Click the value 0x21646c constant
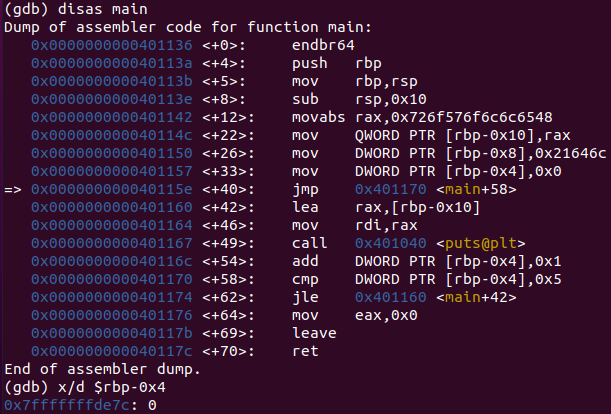611x414 pixels. (570, 153)
